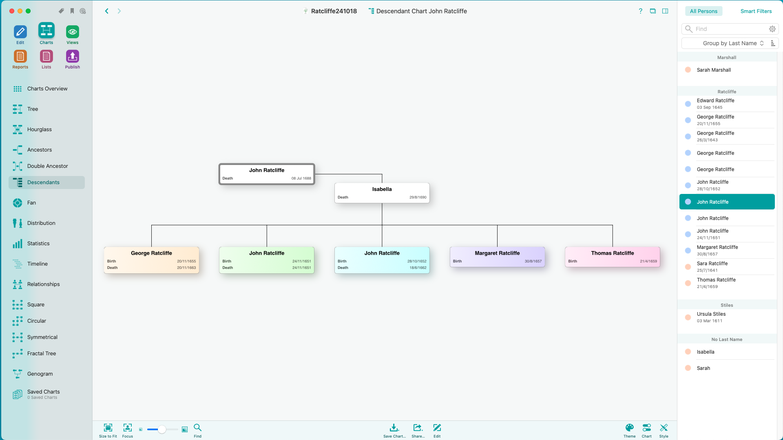The image size is (783, 440).
Task: Select the Descendants chart type
Action: pos(46,182)
